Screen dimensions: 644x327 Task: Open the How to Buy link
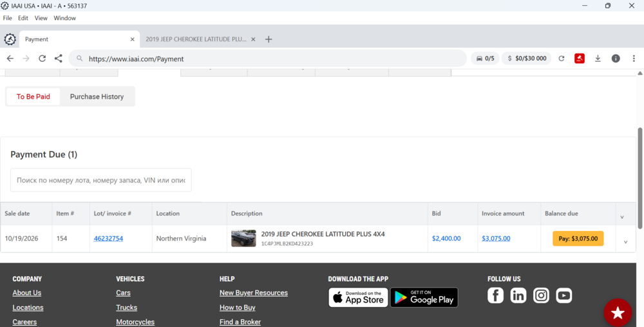[238, 308]
